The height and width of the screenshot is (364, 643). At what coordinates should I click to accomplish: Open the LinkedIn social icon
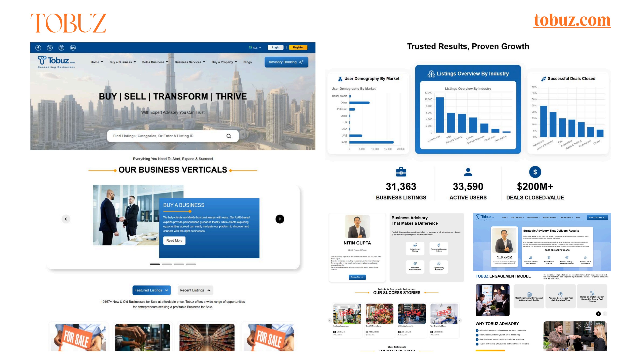(73, 48)
